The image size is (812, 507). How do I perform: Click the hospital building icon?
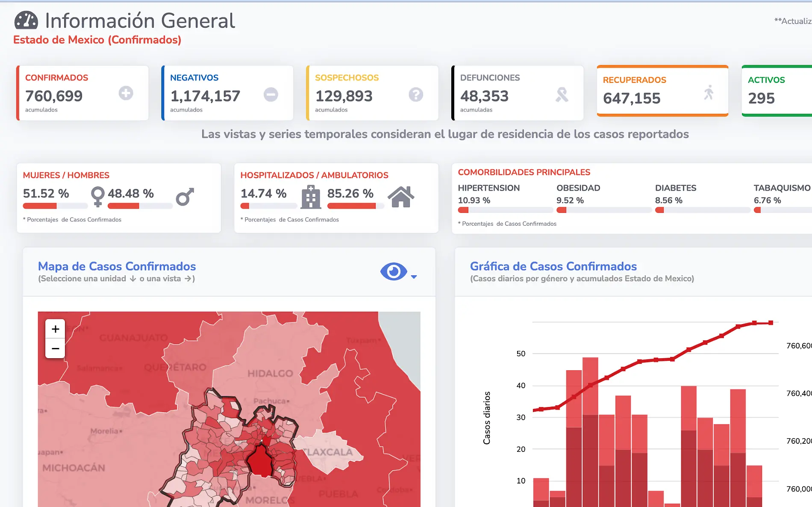point(311,197)
